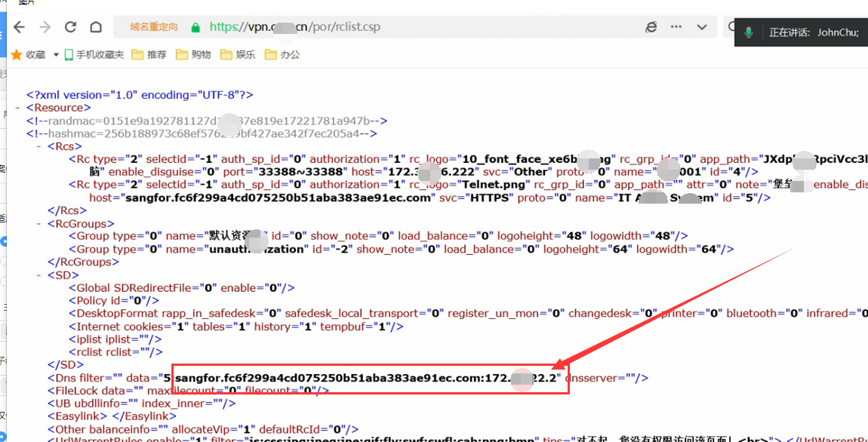Click the browser back arrow
The height and width of the screenshot is (442, 868).
[20, 27]
